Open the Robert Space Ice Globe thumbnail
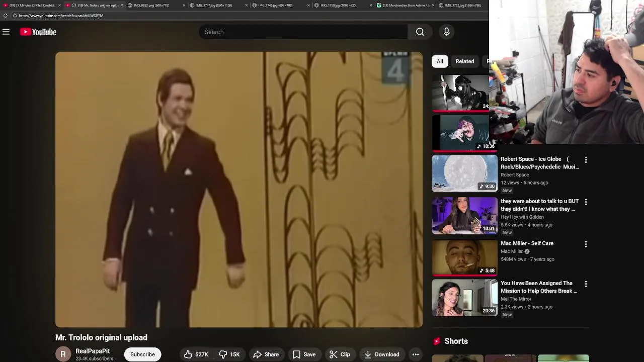The height and width of the screenshot is (362, 644). tap(464, 173)
